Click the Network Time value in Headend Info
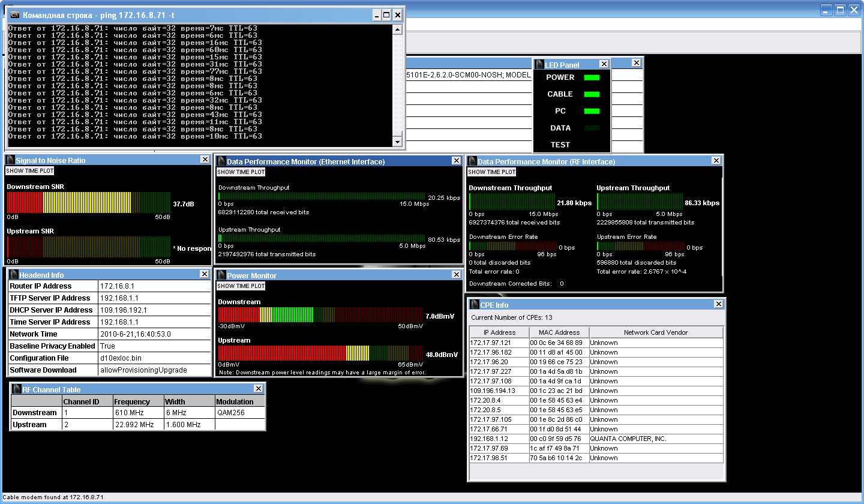This screenshot has width=864, height=504. (154, 334)
